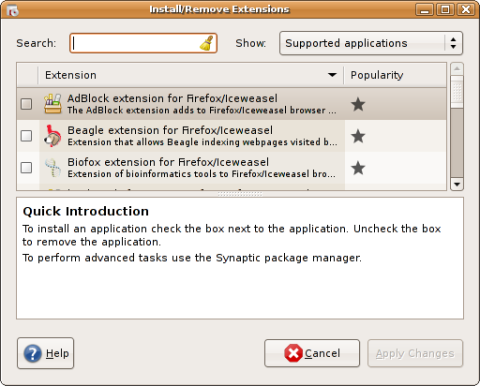
Task: Click the scrollbar up arrow of extension list
Action: click(x=457, y=69)
